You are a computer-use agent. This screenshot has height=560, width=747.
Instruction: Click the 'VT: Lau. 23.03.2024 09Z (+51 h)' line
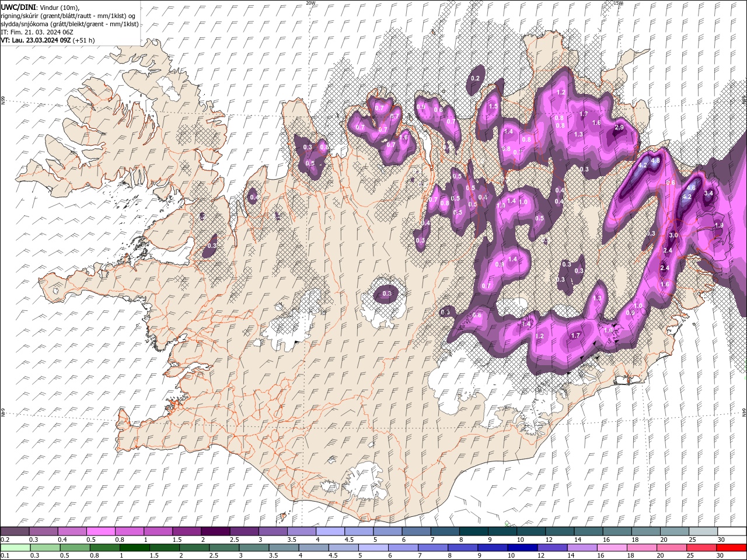pos(47,40)
